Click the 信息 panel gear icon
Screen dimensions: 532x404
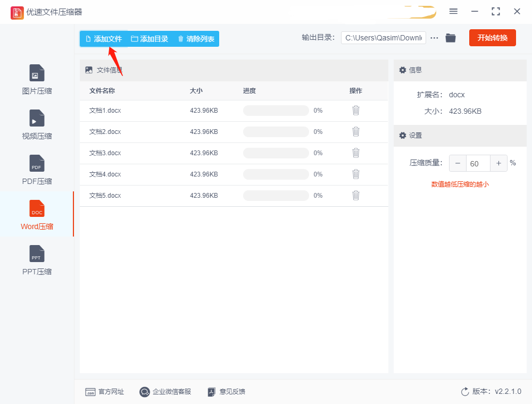pyautogui.click(x=402, y=70)
